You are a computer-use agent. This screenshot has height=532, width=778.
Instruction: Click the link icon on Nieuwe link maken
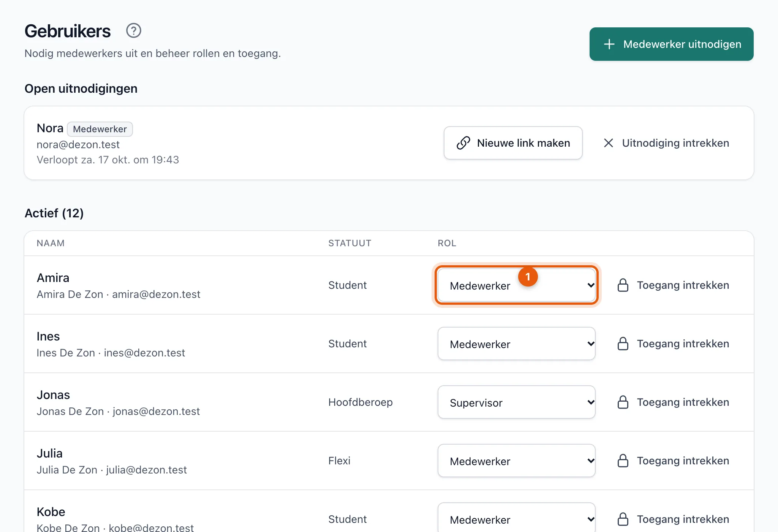pos(463,143)
